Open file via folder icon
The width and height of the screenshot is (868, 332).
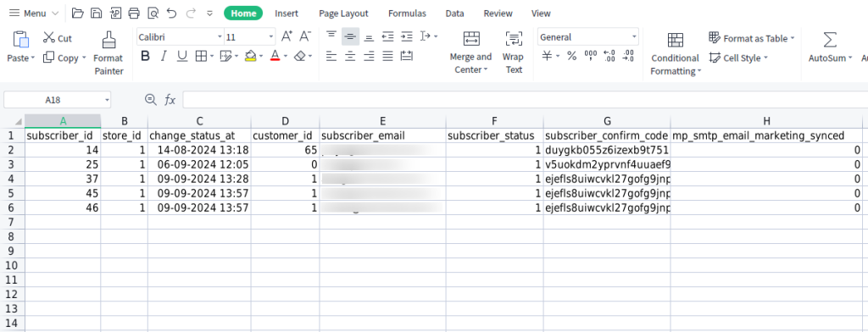click(x=78, y=14)
